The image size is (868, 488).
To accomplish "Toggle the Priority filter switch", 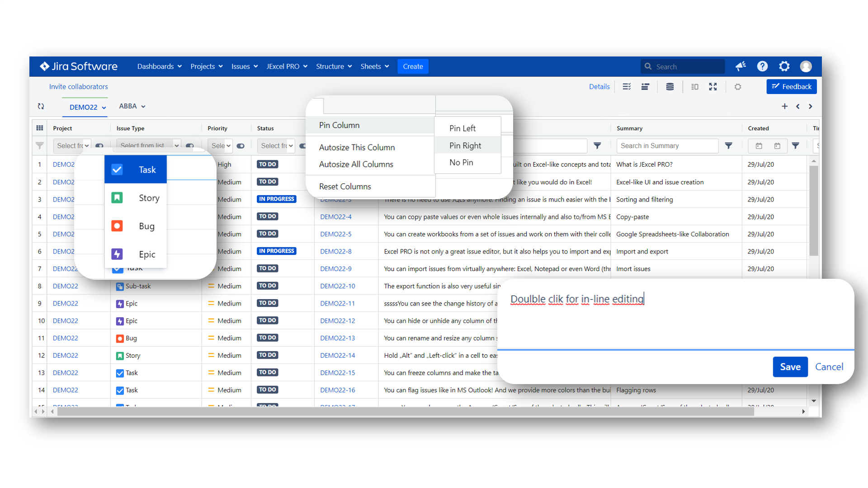I will [x=241, y=145].
